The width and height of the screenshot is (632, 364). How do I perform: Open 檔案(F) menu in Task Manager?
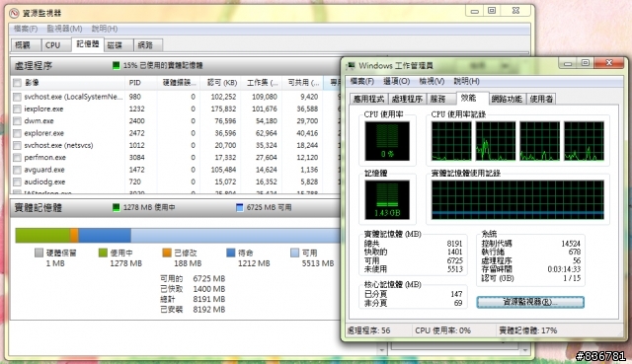pyautogui.click(x=362, y=81)
